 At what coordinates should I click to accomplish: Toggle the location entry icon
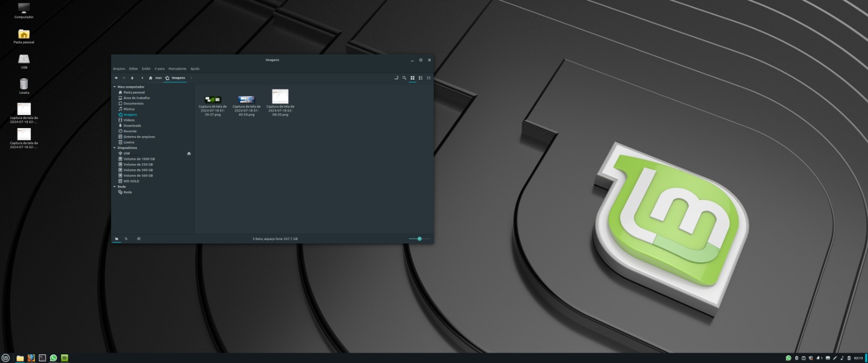pos(396,78)
